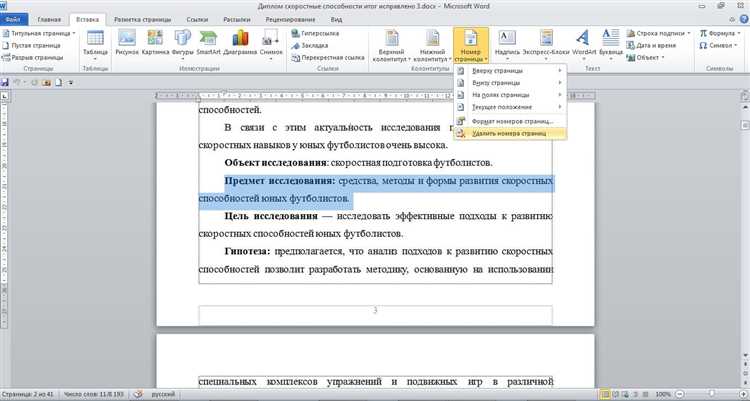Screen dimensions: 750x401
Task: Click the Диаграмма chart icon
Action: coord(240,42)
